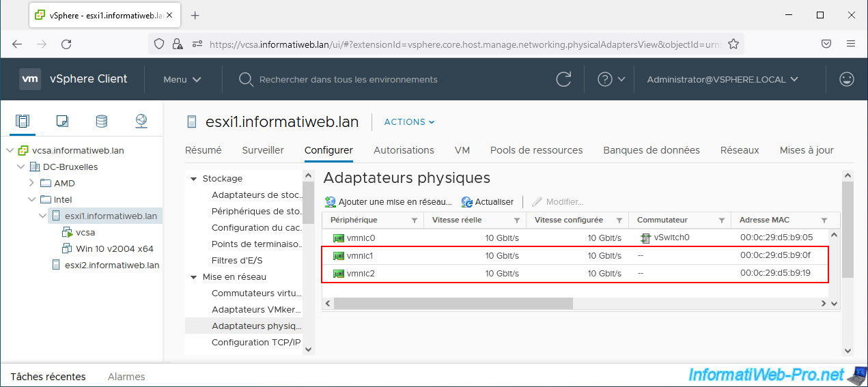Open VMs and Templates inventory view icon
The image size is (868, 387).
[62, 121]
